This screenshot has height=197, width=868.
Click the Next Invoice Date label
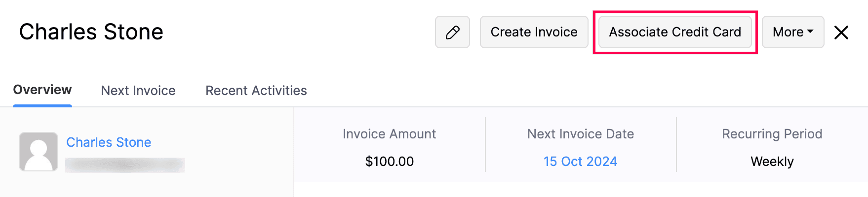[580, 134]
